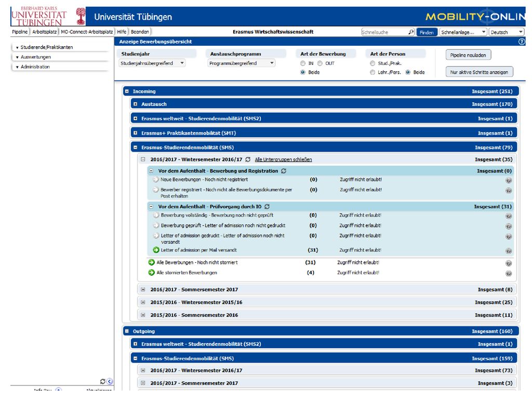Collapse the Incoming section
Image resolution: width=532 pixels, height=399 pixels.
click(127, 91)
